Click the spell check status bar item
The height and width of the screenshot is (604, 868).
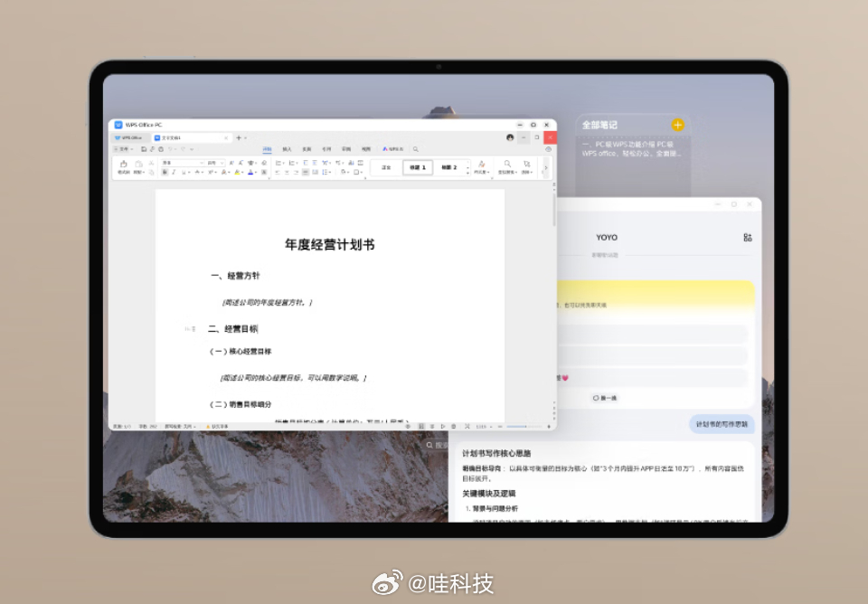[184, 425]
